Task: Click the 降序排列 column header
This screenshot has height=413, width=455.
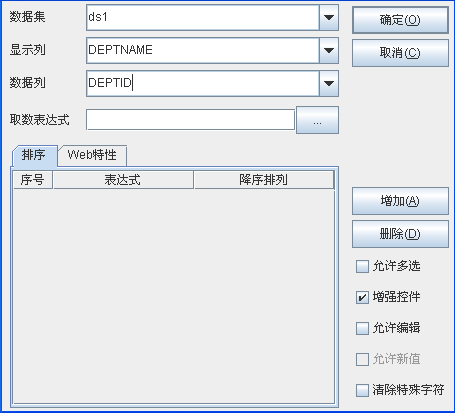Action: (264, 180)
